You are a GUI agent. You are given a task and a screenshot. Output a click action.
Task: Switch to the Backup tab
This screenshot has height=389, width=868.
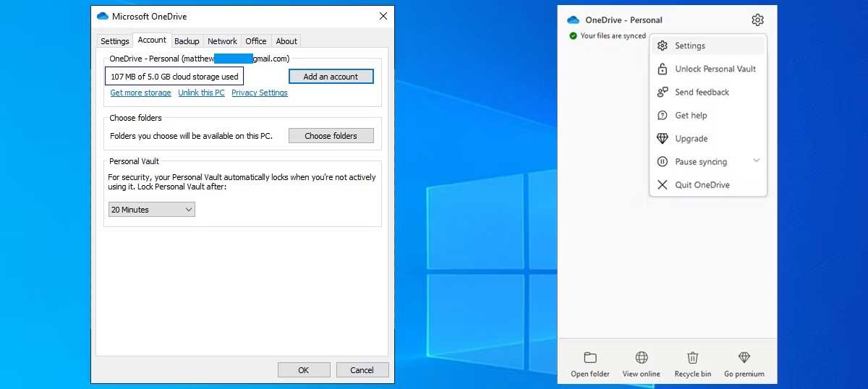point(187,41)
